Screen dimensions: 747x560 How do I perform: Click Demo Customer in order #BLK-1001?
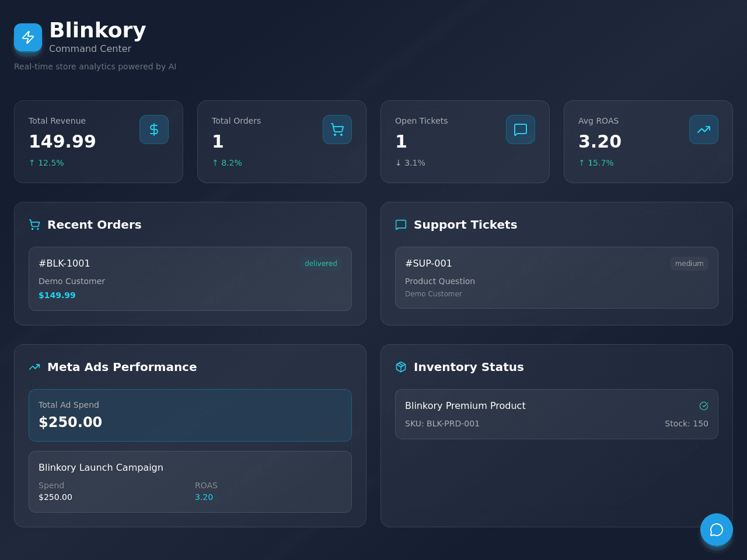pyautogui.click(x=72, y=281)
